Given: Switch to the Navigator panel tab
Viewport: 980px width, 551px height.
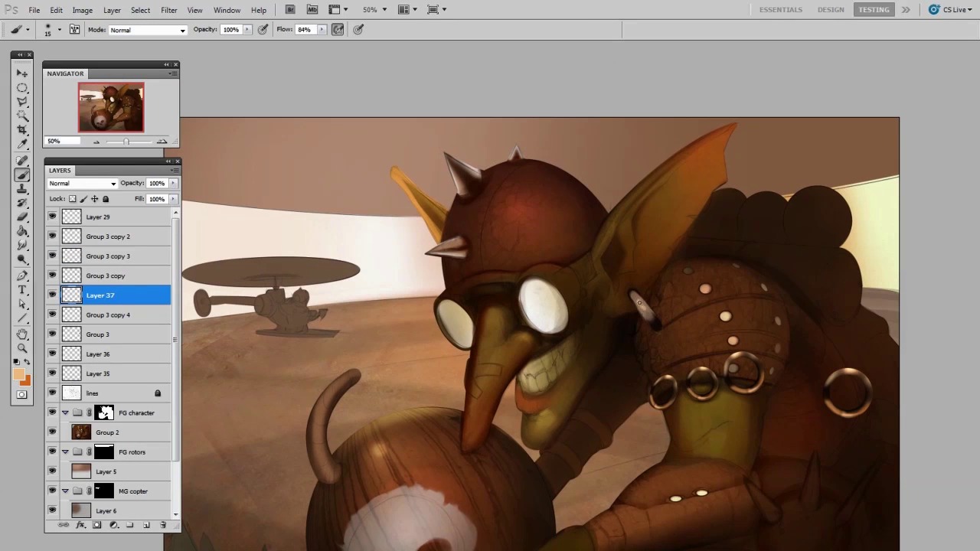Looking at the screenshot, I should (65, 73).
